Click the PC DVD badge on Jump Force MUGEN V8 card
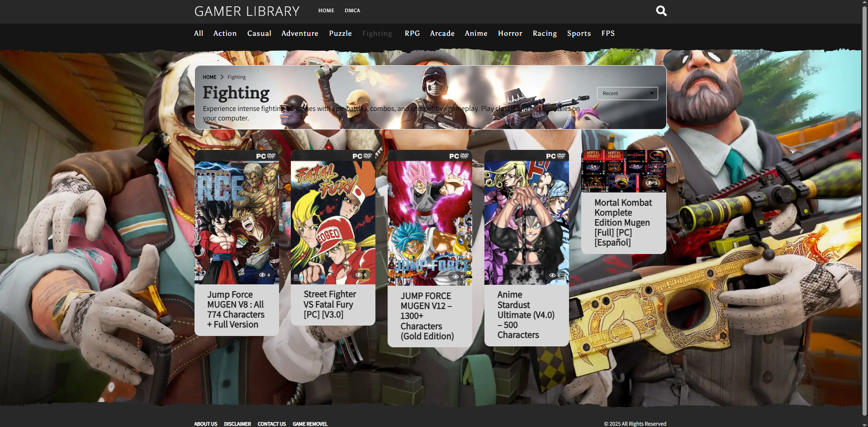This screenshot has height=427, width=868. pos(266,156)
